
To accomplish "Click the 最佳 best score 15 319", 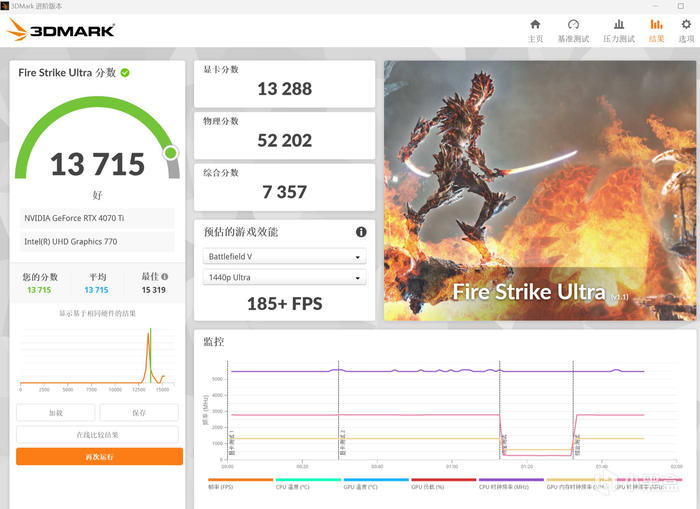I will (154, 290).
